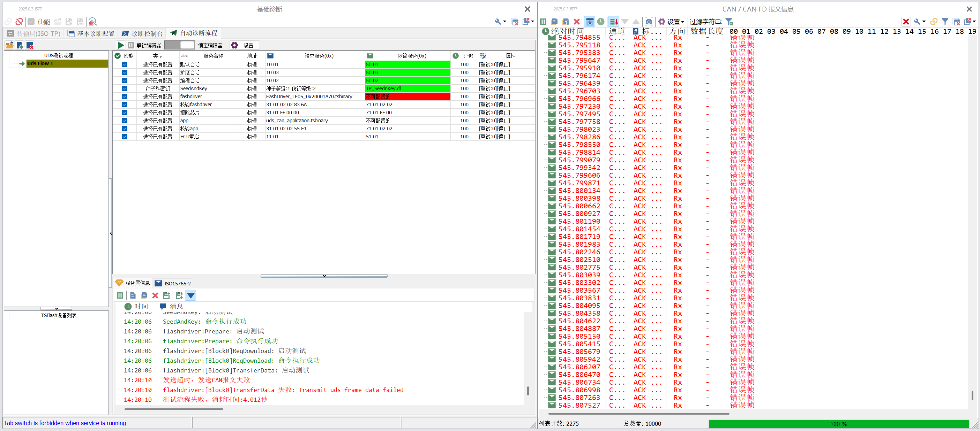Switch to the 诊断控制台 tab
The height and width of the screenshot is (431, 980).
[x=142, y=33]
